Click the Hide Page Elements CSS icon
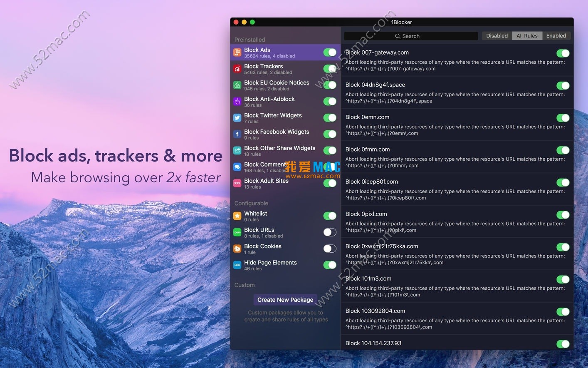Viewport: 588px width, 368px height. coord(237,265)
